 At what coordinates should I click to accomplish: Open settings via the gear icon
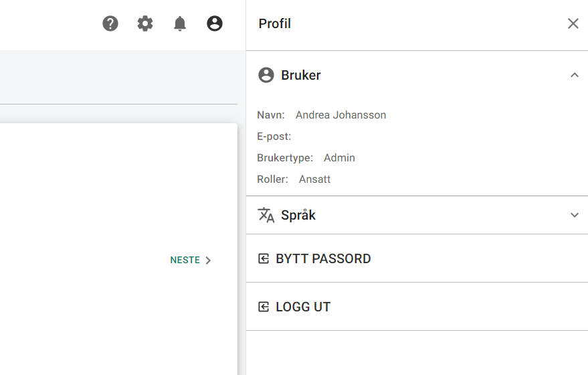point(145,23)
